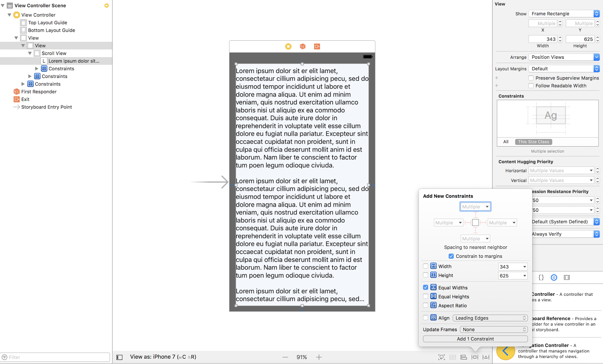Toggle the document outline sidebar icon
The image size is (603, 364).
point(119,357)
